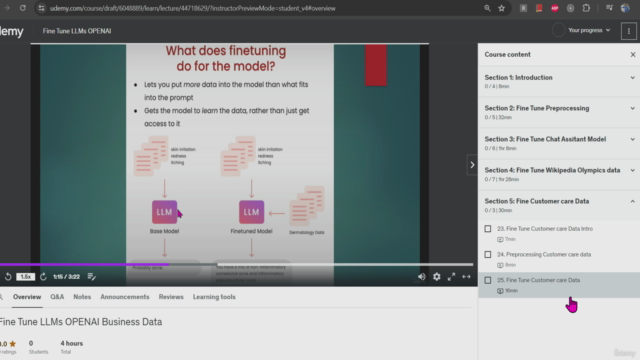Open the Reviews tab
Screen dimensions: 640x360
click(171, 297)
